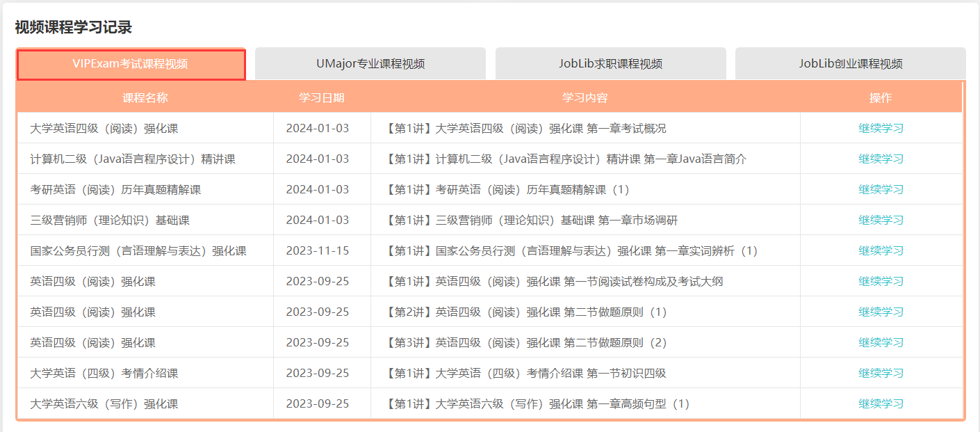The width and height of the screenshot is (980, 432).
Task: Click 继续学习 for 大学英语四级（阅读）强化课
Action: (881, 128)
